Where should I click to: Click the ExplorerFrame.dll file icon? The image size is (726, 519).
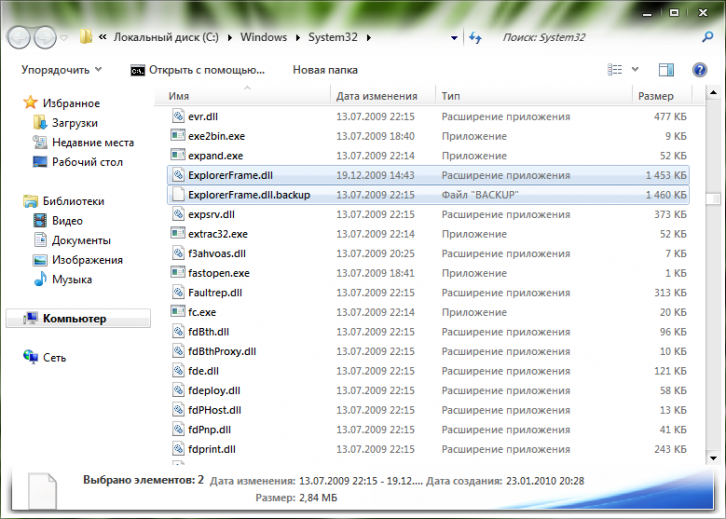point(178,175)
